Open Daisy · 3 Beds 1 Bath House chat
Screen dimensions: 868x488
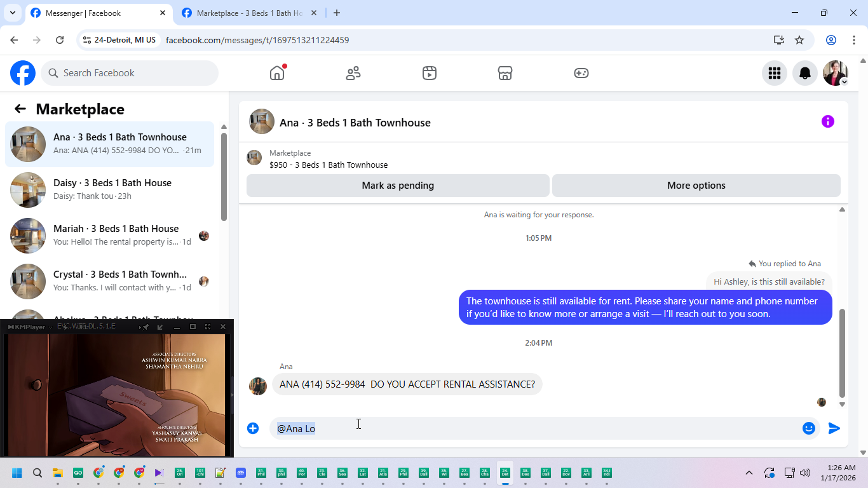click(110, 190)
